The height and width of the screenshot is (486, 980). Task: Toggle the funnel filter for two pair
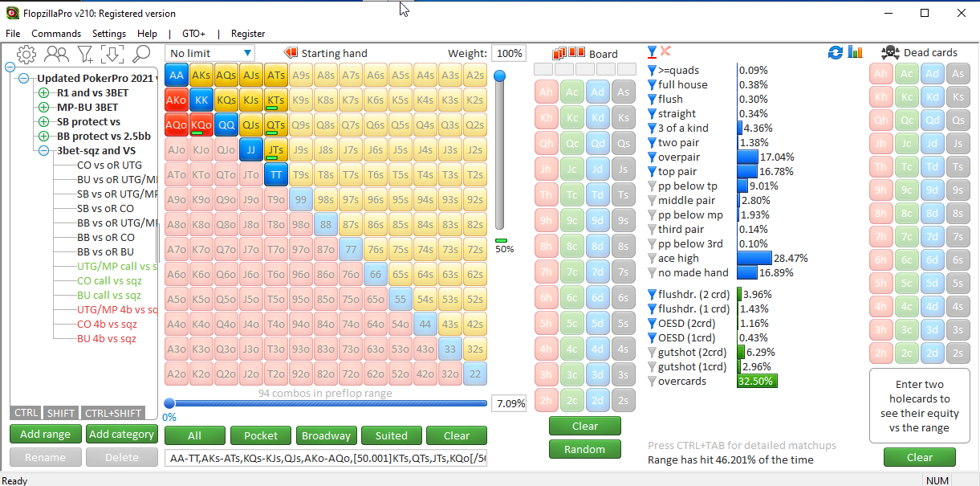click(x=652, y=142)
